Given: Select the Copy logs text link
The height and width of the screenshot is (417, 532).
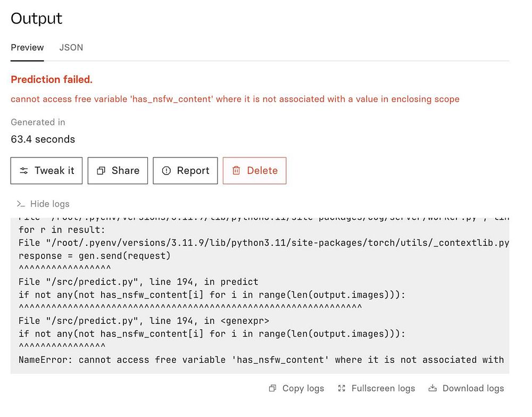Looking at the screenshot, I should [x=303, y=388].
